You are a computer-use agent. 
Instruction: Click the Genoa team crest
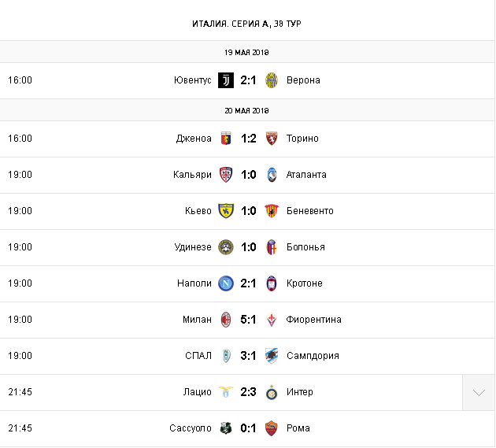pos(225,139)
